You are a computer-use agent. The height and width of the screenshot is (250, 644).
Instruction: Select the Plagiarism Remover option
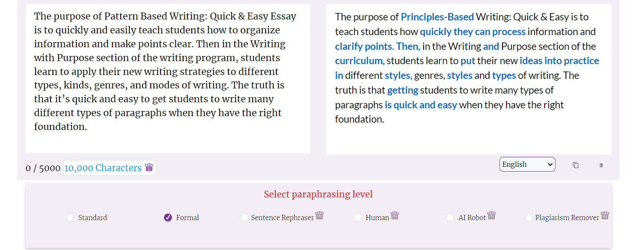click(529, 218)
